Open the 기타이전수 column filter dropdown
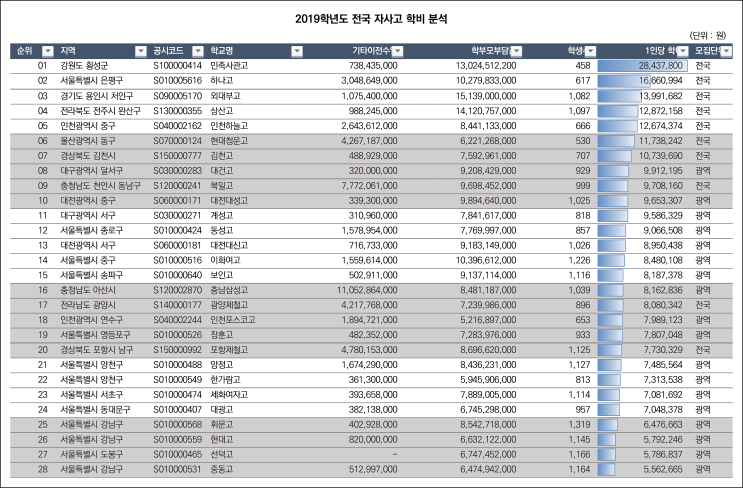Screen dimensions: 743x488 (398, 51)
